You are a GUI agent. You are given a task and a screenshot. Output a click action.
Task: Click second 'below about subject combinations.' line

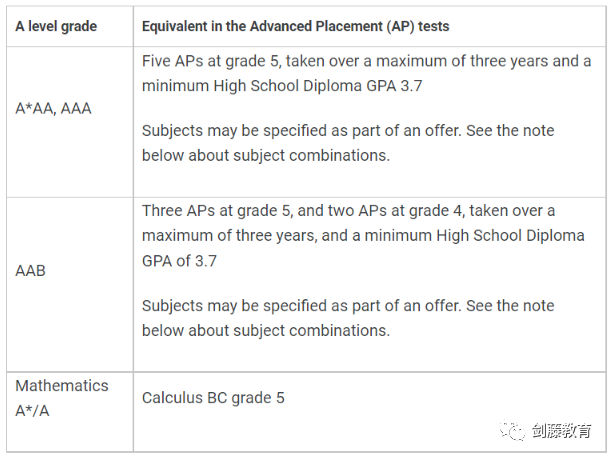tap(266, 331)
